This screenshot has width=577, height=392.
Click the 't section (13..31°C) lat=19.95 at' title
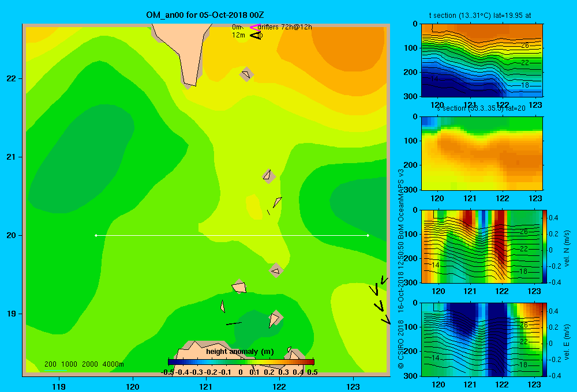[480, 16]
